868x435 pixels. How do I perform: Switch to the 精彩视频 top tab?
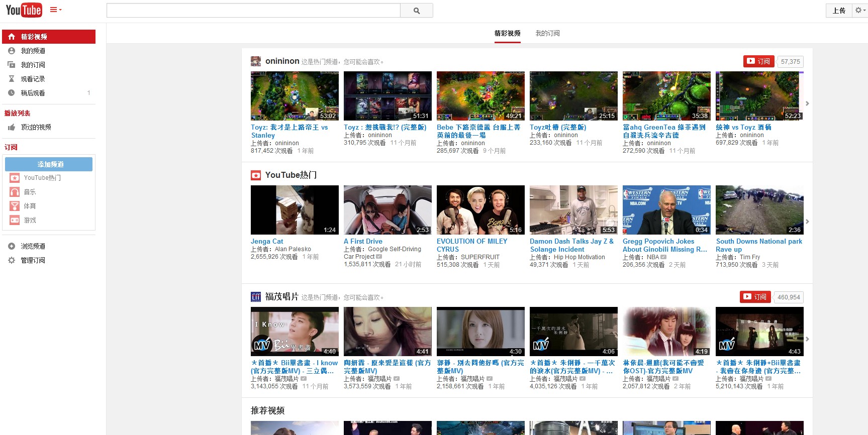click(507, 33)
